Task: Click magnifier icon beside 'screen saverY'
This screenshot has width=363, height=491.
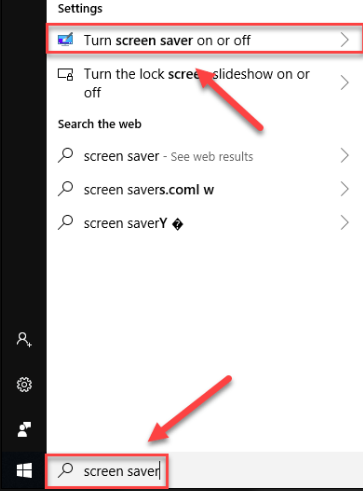Action: tap(65, 222)
